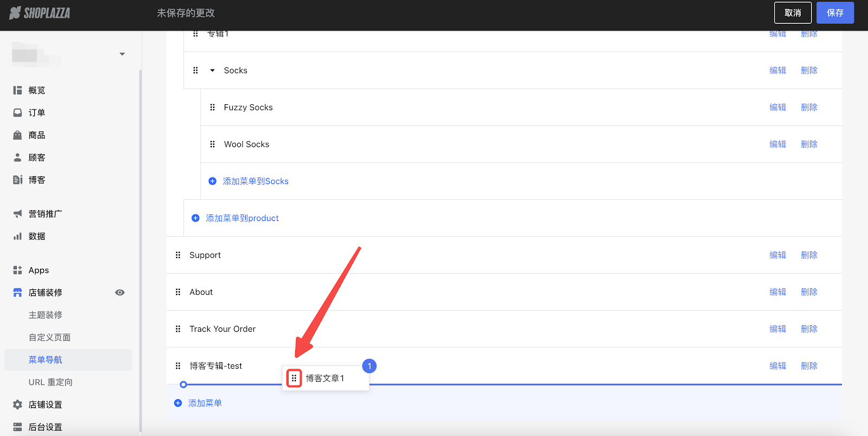This screenshot has width=868, height=436.
Task: Grab the drag handle of Support row
Action: pyautogui.click(x=178, y=255)
